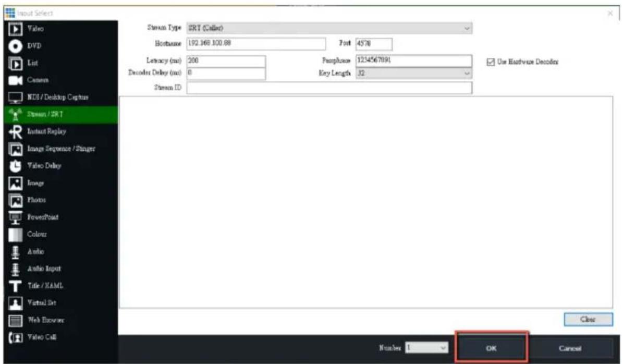
Task: Choose the Audio Input microphone icon
Action: pyautogui.click(x=16, y=269)
